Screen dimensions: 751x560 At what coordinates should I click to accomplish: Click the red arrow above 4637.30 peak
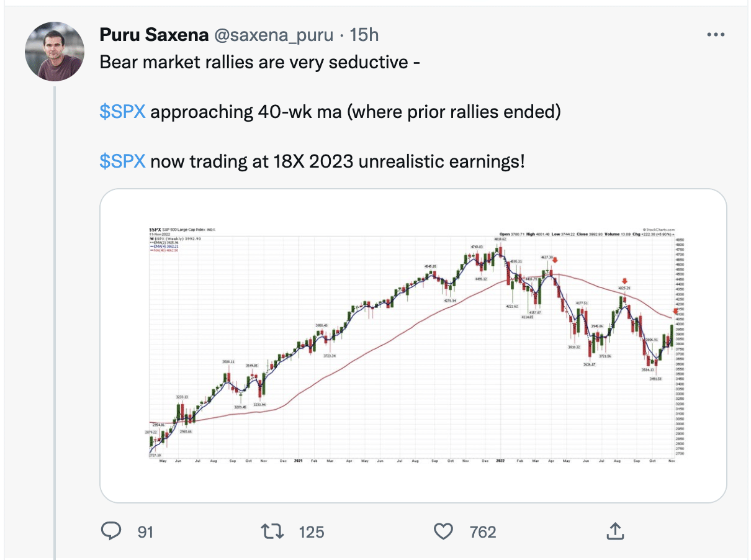(x=555, y=261)
